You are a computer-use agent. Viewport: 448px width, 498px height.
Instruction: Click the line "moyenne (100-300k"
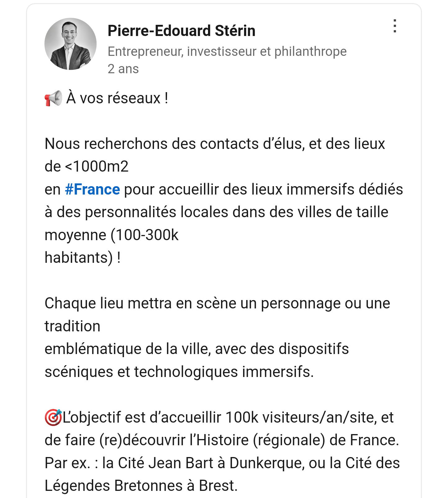pos(111,235)
